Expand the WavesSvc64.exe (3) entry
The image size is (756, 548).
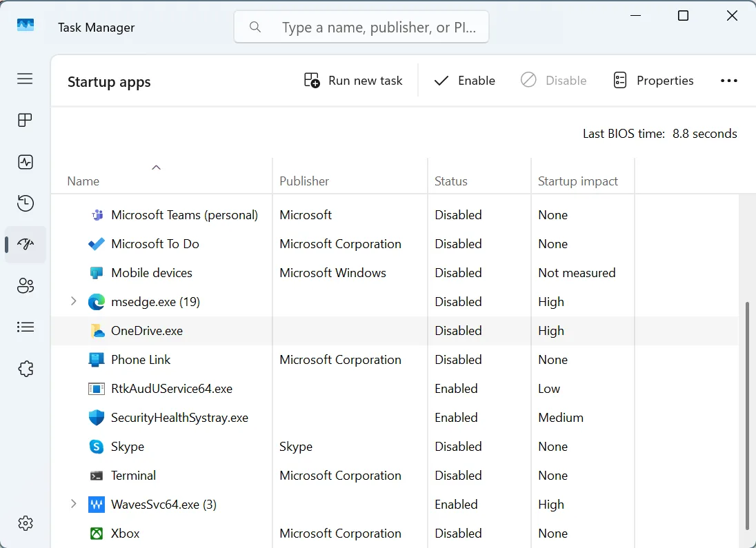tap(73, 504)
